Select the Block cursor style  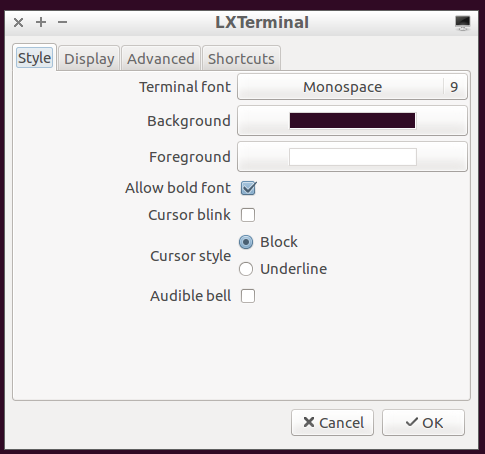click(246, 242)
